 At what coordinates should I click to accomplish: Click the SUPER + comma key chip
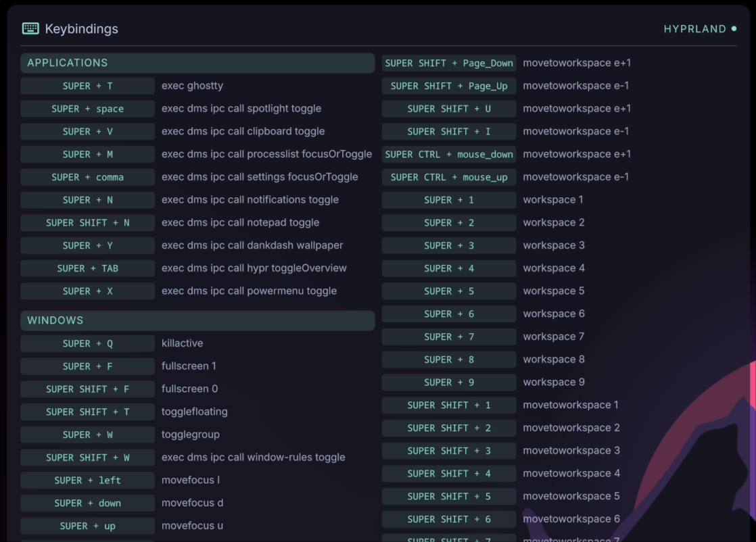click(88, 177)
